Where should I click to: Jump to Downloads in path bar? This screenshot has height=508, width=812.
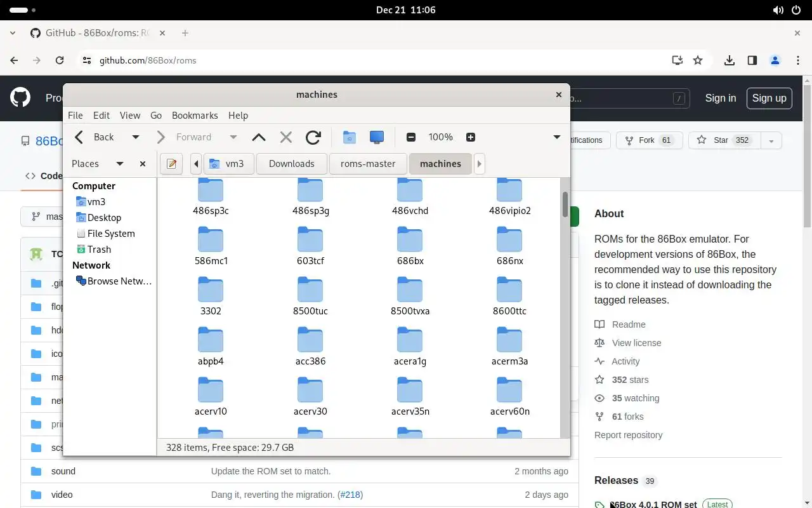291,164
